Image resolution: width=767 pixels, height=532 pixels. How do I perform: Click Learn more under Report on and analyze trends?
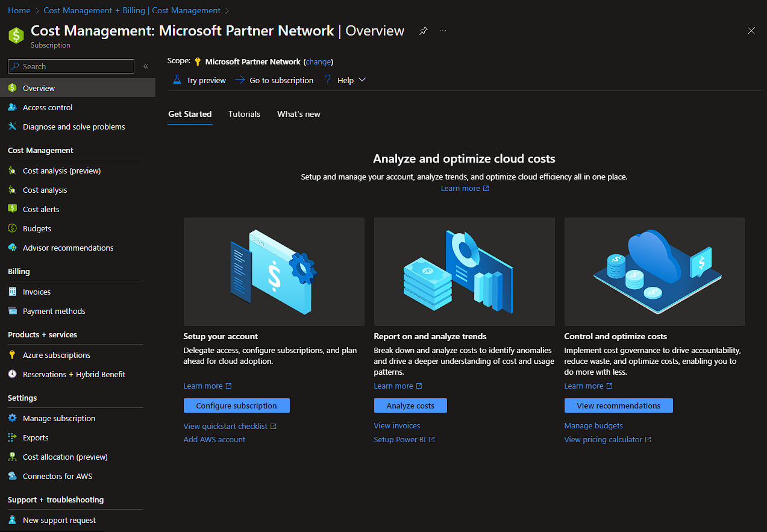coord(398,386)
